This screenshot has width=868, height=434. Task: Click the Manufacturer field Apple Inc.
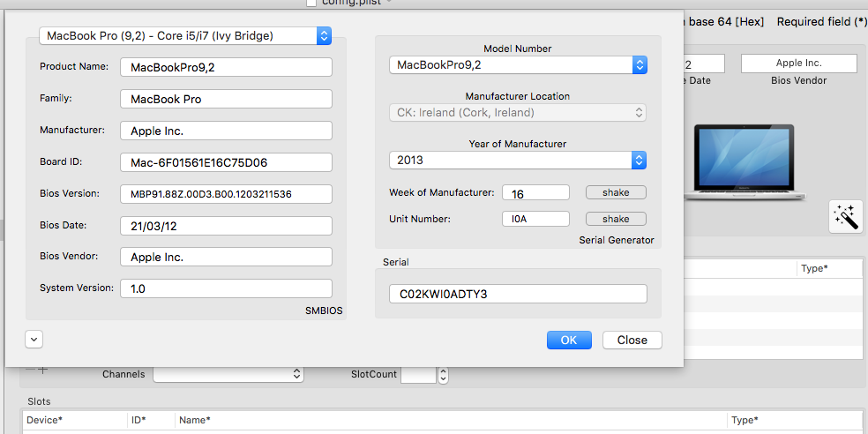226,131
